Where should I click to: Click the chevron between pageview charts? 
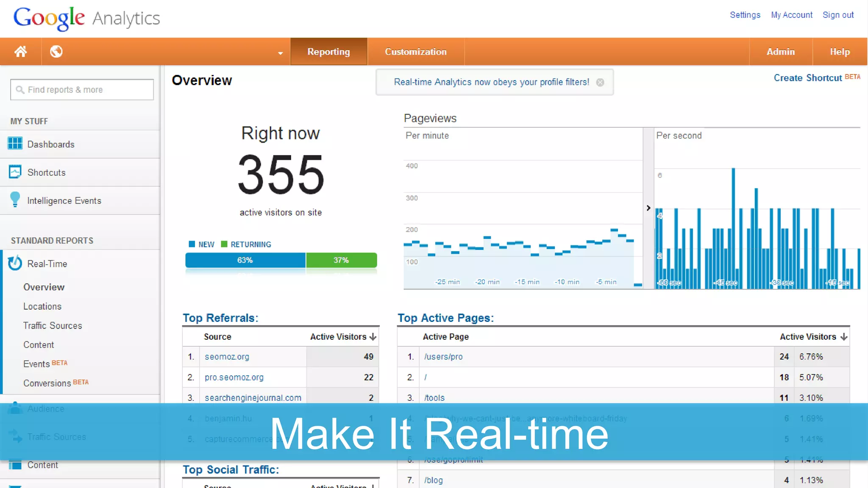[x=648, y=208]
